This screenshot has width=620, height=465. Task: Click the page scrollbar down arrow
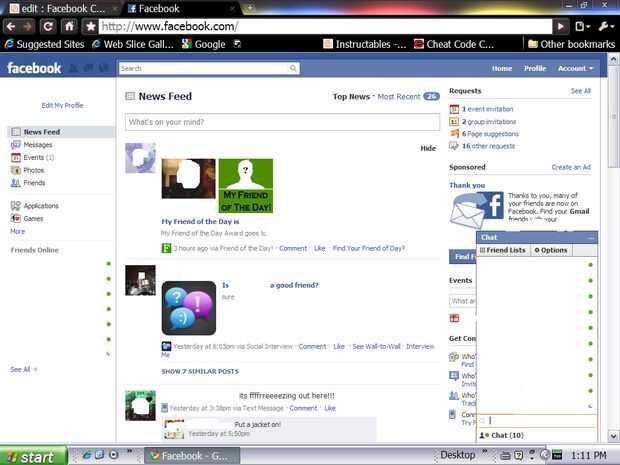[613, 436]
